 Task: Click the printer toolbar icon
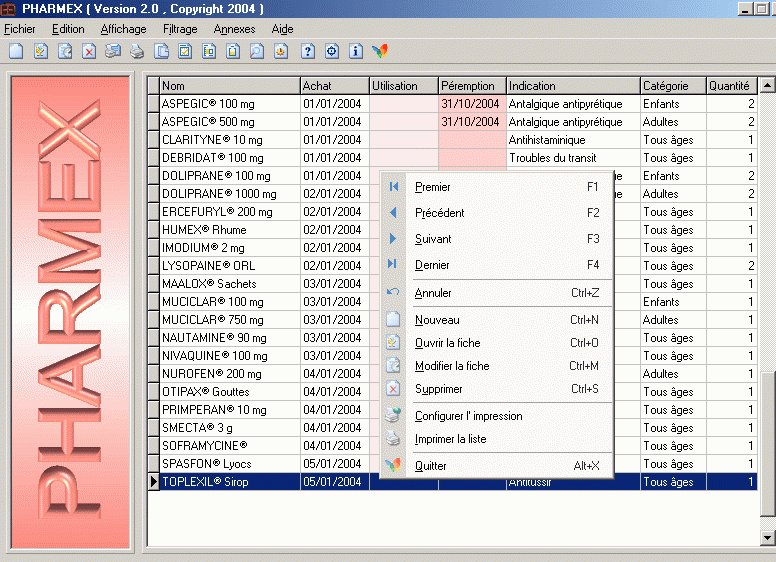coord(137,51)
